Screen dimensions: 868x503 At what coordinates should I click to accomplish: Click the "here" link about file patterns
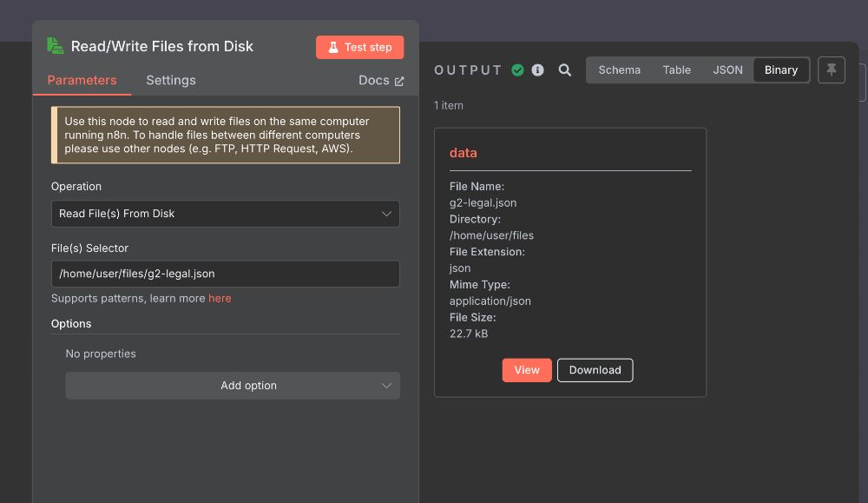(220, 298)
